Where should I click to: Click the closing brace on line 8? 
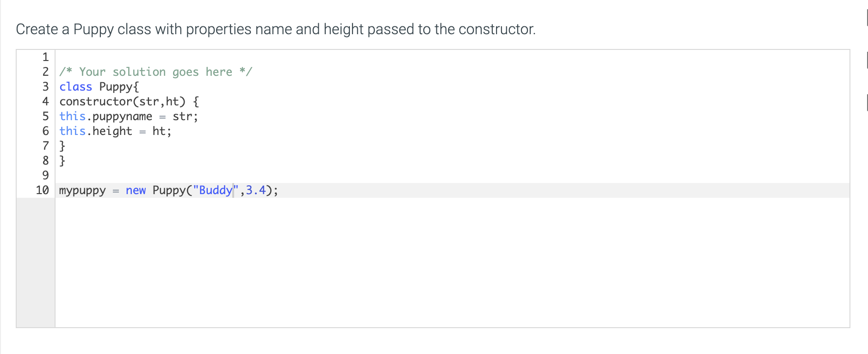coord(62,160)
